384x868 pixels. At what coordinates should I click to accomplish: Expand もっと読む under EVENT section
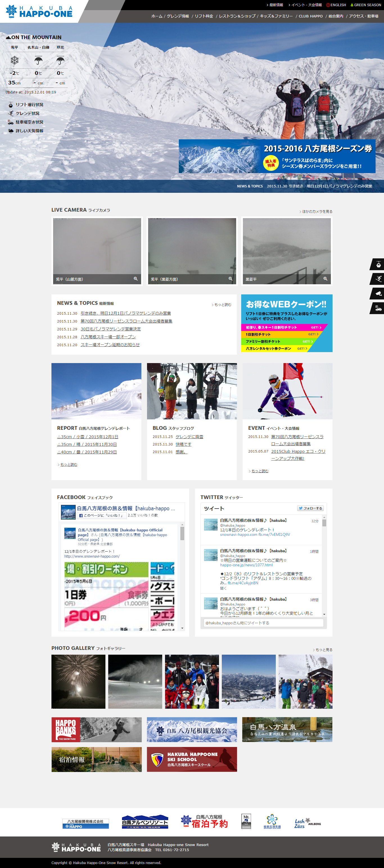click(259, 471)
